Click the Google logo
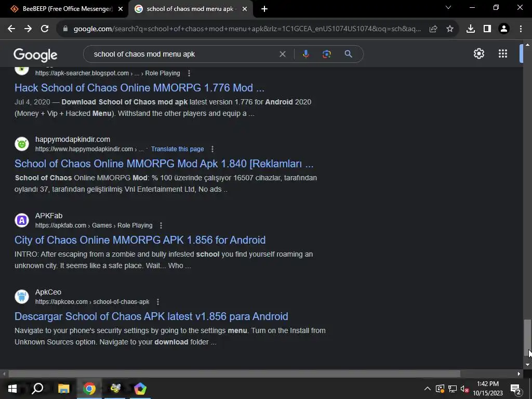The image size is (532, 399). (x=35, y=55)
